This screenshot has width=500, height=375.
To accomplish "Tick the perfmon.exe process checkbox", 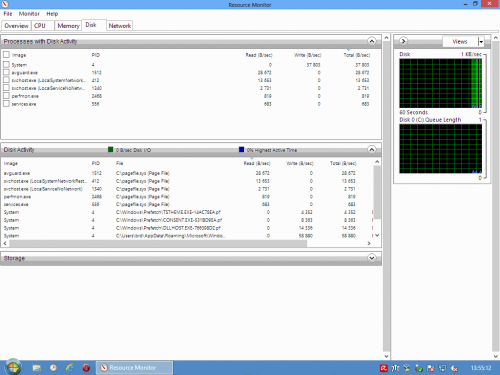I will 6,96.
